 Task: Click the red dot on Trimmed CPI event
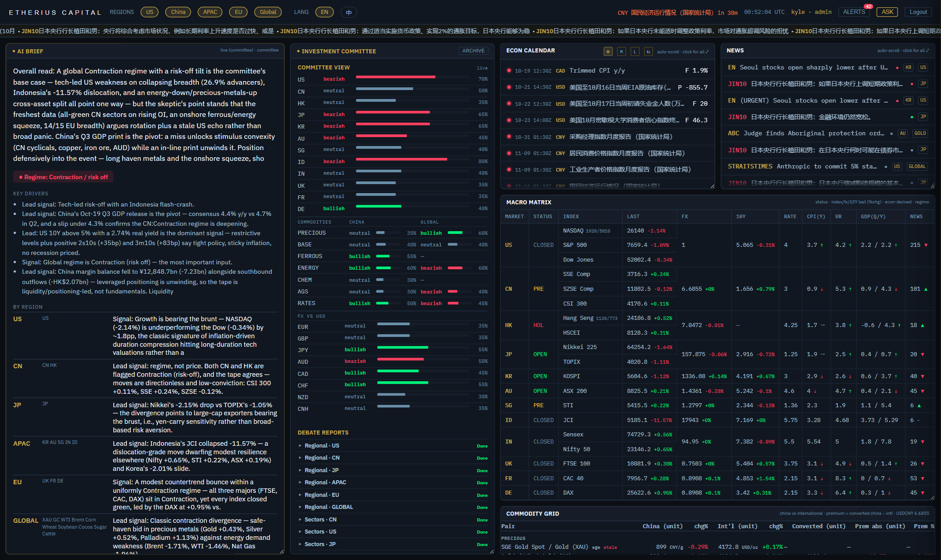pyautogui.click(x=509, y=70)
